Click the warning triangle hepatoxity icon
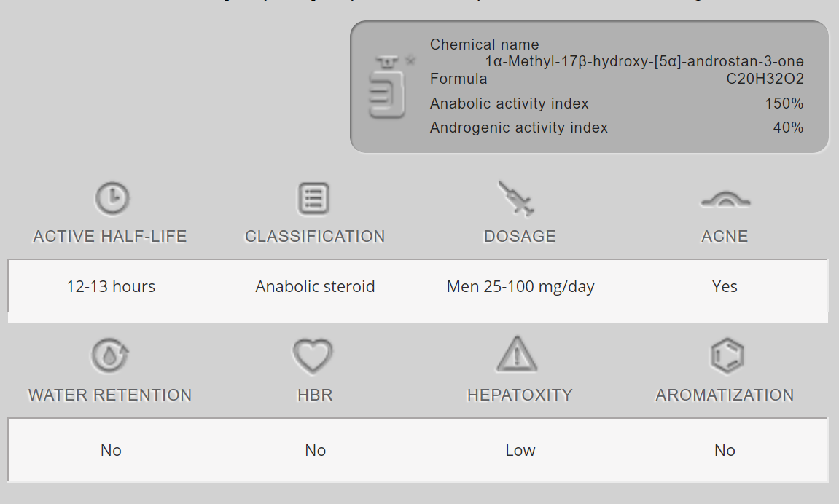The image size is (839, 504). 517,355
